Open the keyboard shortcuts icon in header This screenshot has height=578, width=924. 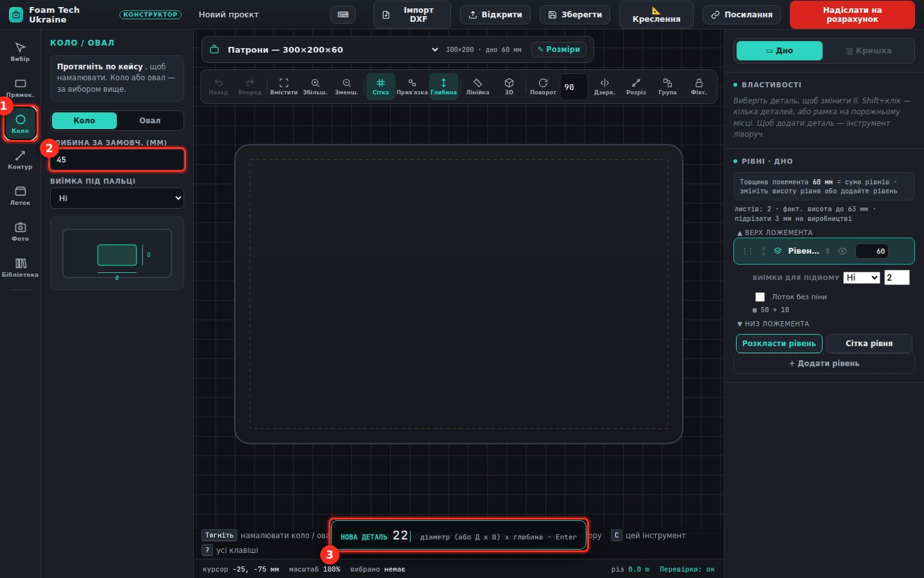pyautogui.click(x=343, y=15)
